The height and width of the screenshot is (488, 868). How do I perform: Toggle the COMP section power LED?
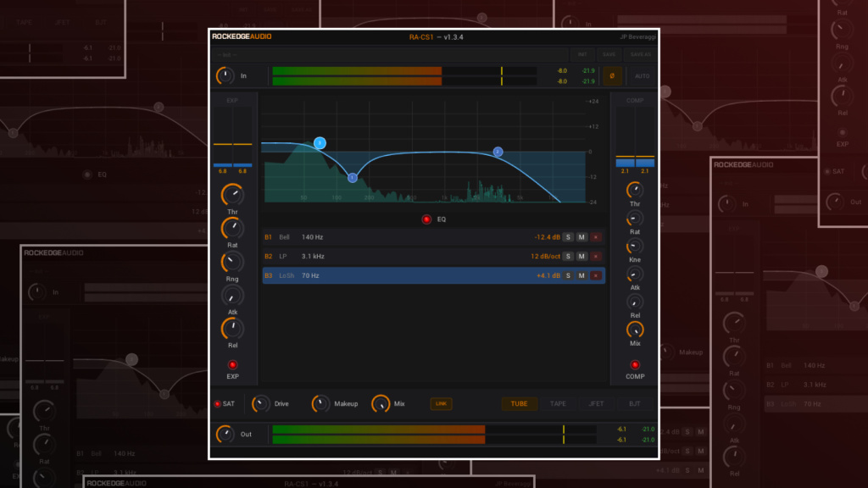click(635, 364)
